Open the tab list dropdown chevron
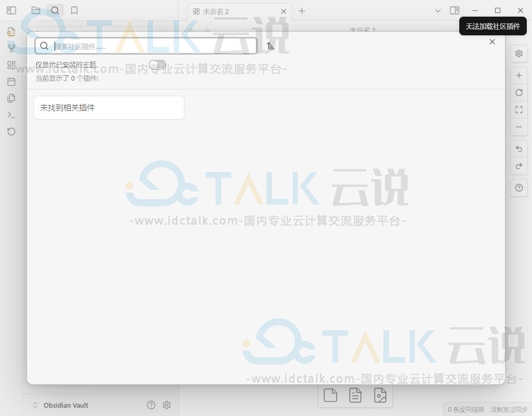 pos(437,11)
